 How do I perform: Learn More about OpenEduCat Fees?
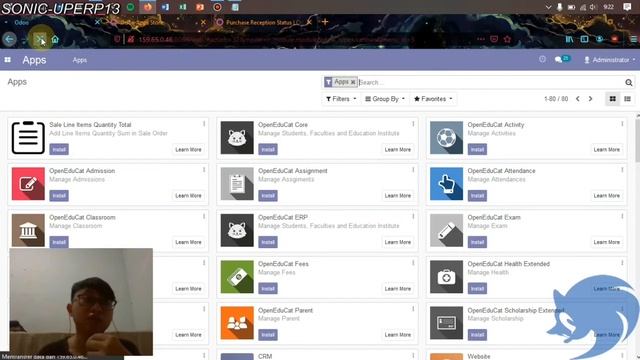(x=398, y=289)
